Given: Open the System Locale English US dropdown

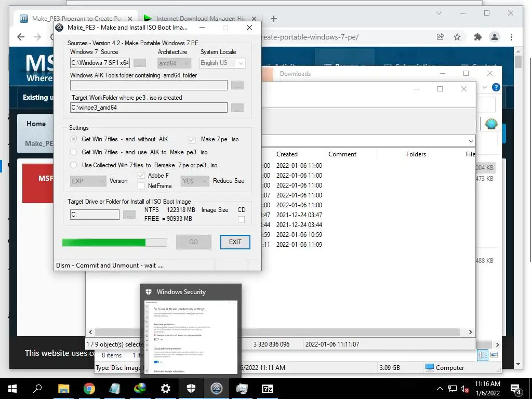Looking at the screenshot, I should [x=222, y=63].
